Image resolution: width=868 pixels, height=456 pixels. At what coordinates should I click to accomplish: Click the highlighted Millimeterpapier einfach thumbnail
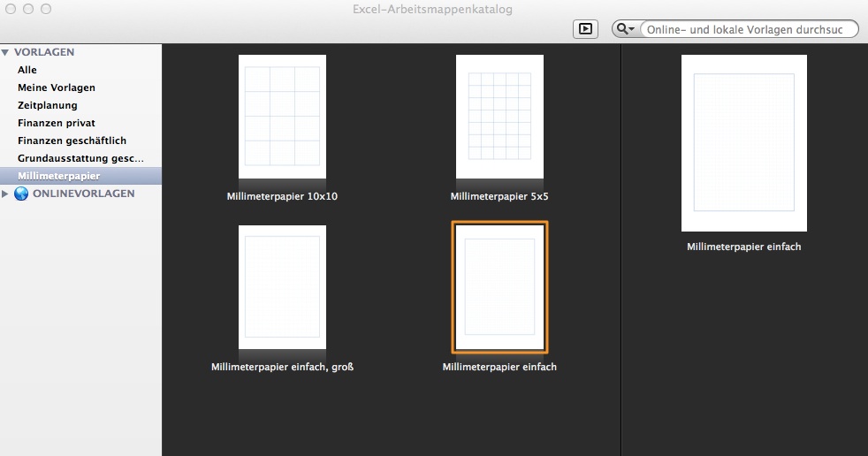[x=499, y=287]
